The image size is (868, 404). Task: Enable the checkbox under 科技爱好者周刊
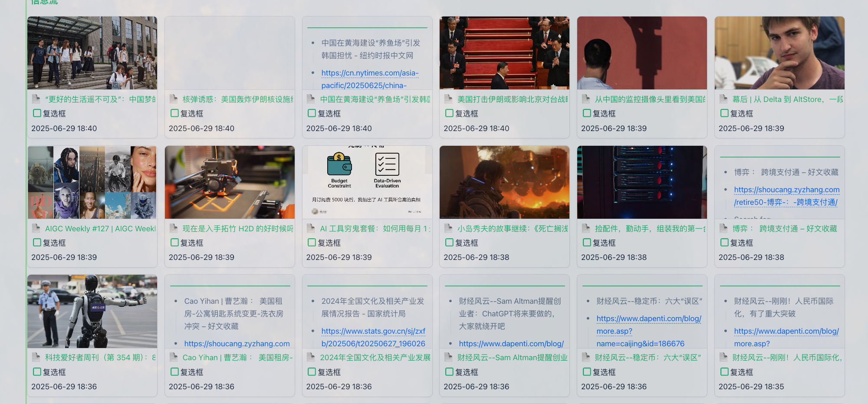click(37, 372)
